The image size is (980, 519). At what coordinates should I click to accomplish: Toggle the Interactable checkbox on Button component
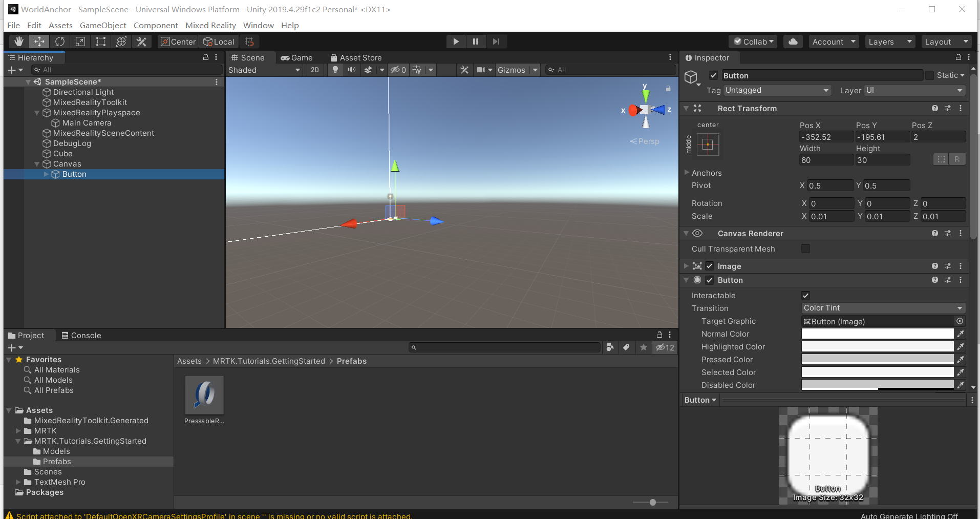805,295
